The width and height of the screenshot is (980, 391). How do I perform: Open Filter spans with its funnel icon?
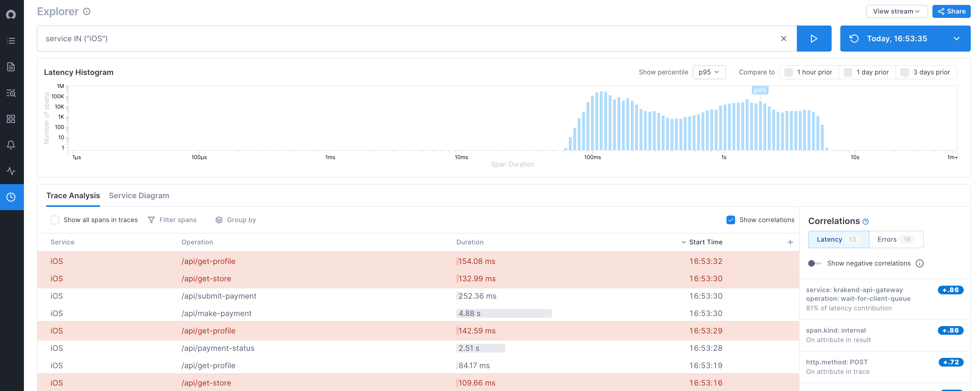tap(172, 220)
